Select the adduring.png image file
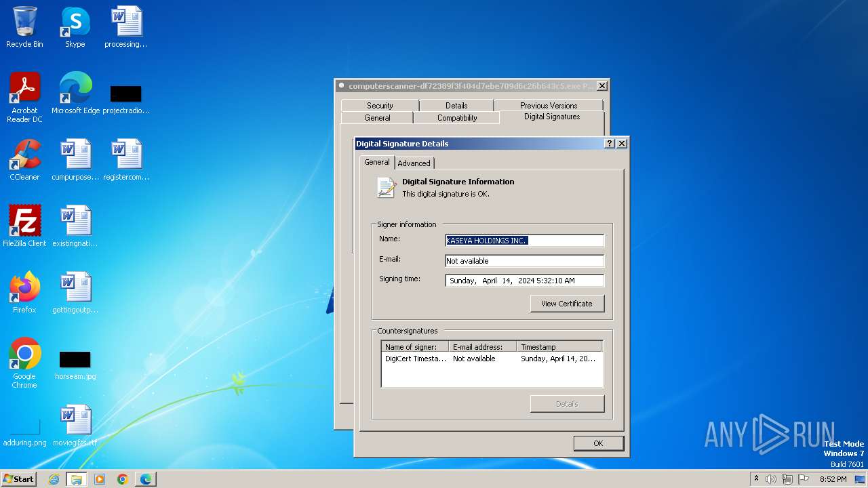Viewport: 868px width, 488px height. point(24,432)
